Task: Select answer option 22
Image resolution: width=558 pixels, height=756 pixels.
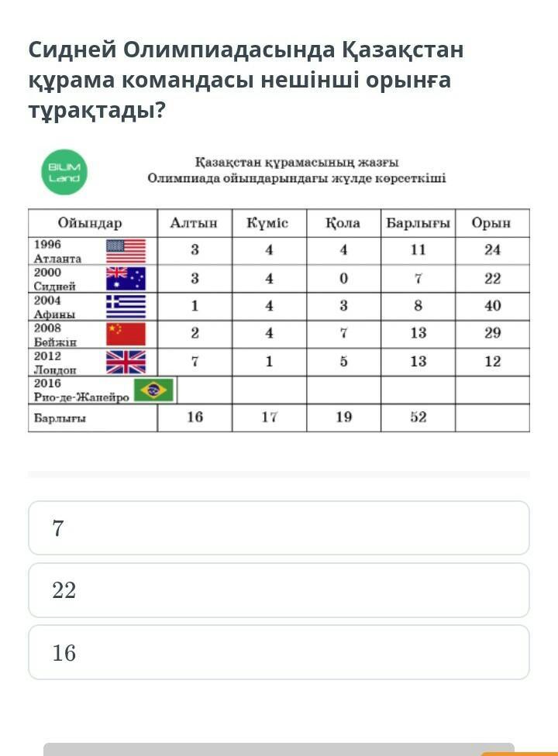Action: point(279,590)
